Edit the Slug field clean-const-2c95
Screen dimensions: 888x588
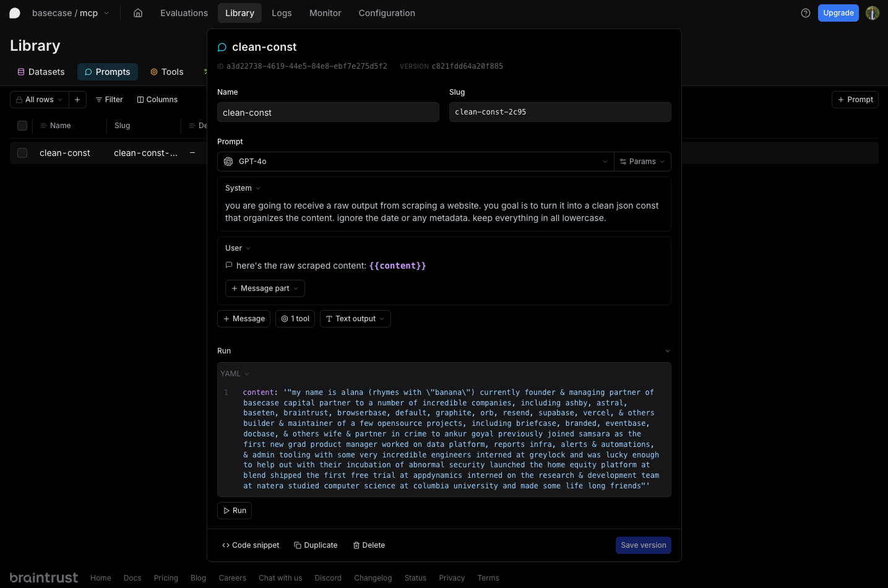click(x=560, y=112)
